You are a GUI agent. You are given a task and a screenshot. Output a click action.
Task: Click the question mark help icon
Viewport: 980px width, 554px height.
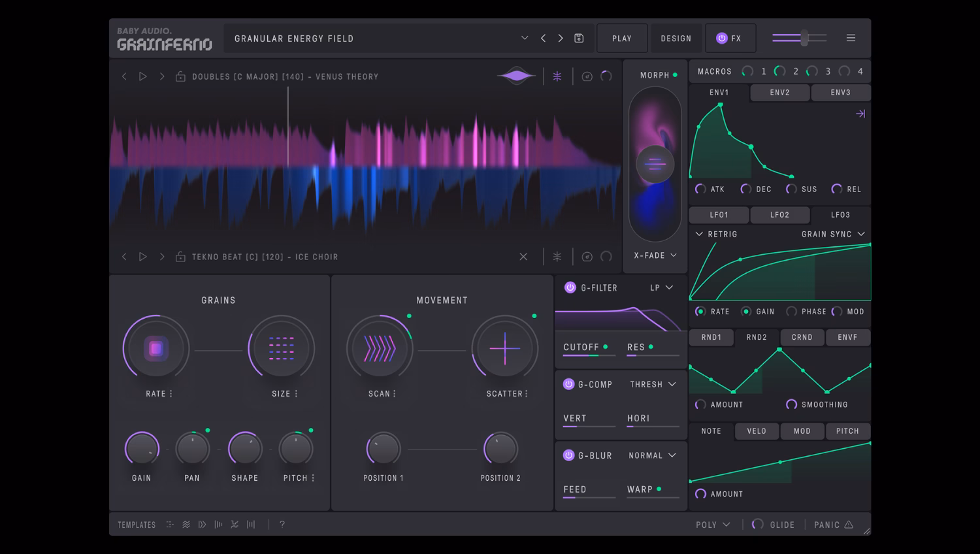282,524
